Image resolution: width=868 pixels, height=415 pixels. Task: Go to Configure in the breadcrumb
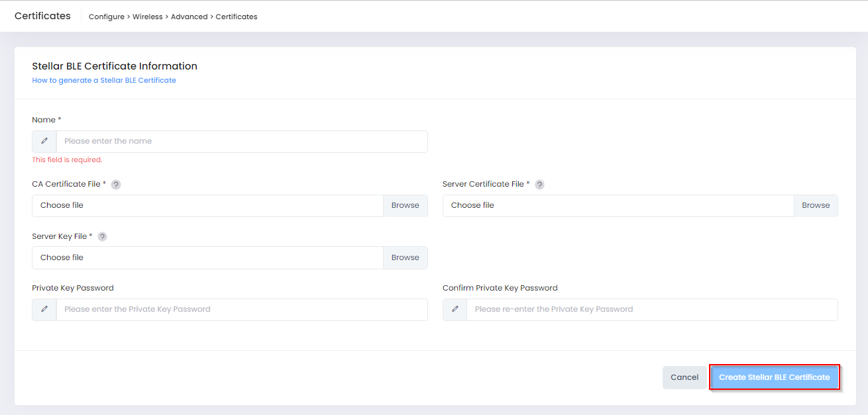106,17
